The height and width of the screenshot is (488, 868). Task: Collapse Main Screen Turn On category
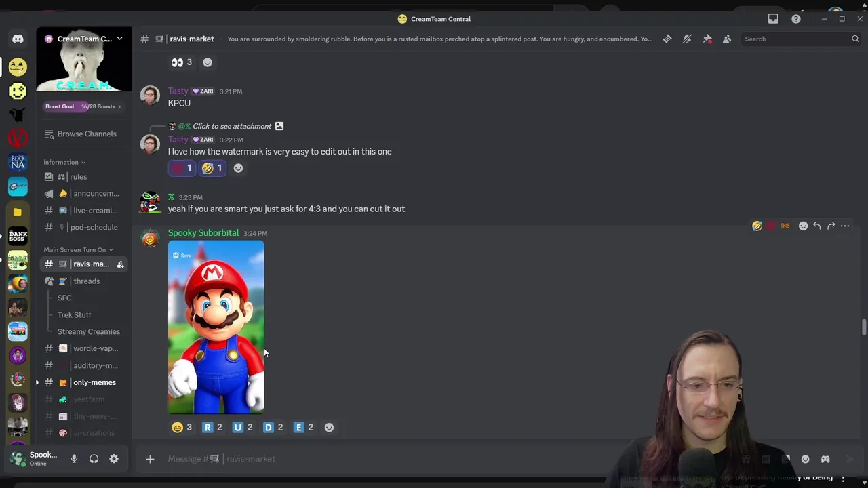point(78,249)
